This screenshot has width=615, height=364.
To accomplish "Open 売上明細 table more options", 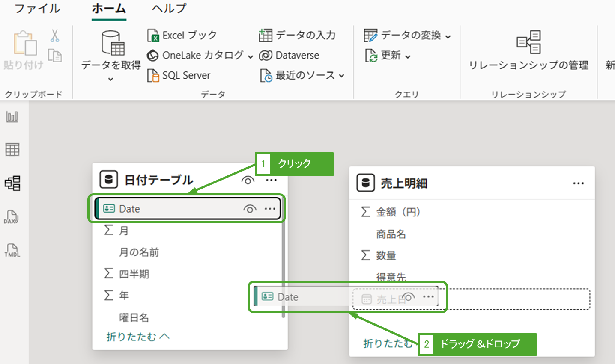I will tap(578, 183).
